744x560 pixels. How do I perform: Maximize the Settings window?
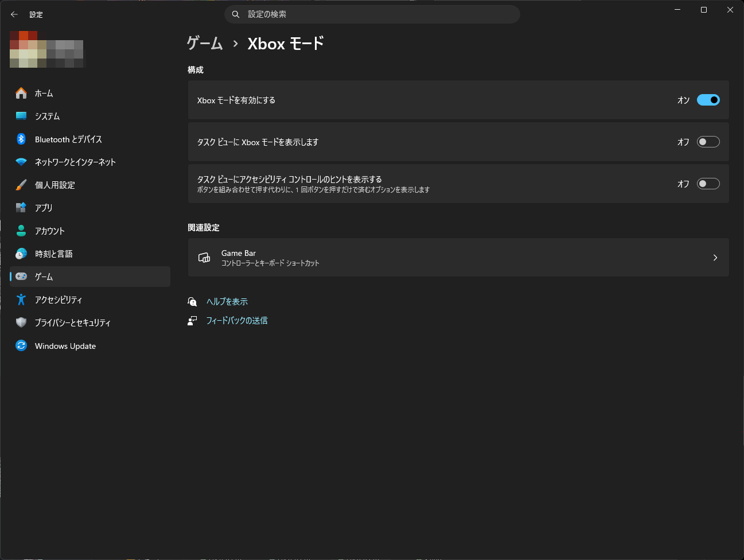point(704,10)
